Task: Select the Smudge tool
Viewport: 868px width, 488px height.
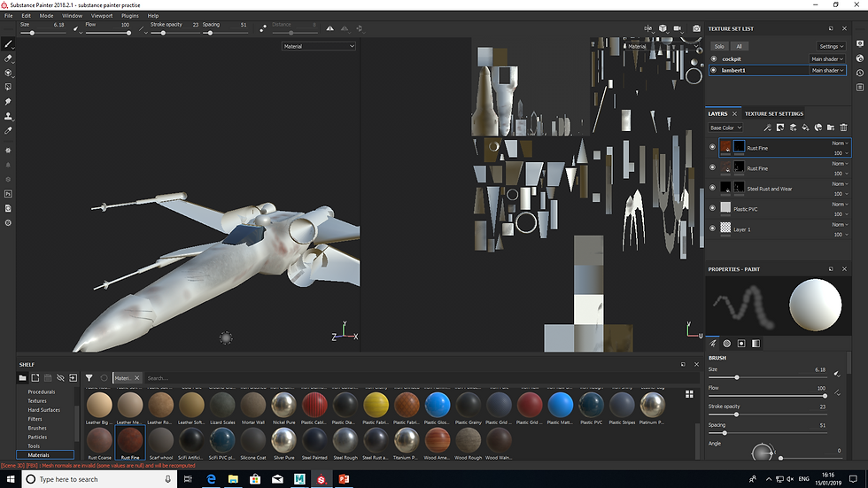Action: point(8,102)
